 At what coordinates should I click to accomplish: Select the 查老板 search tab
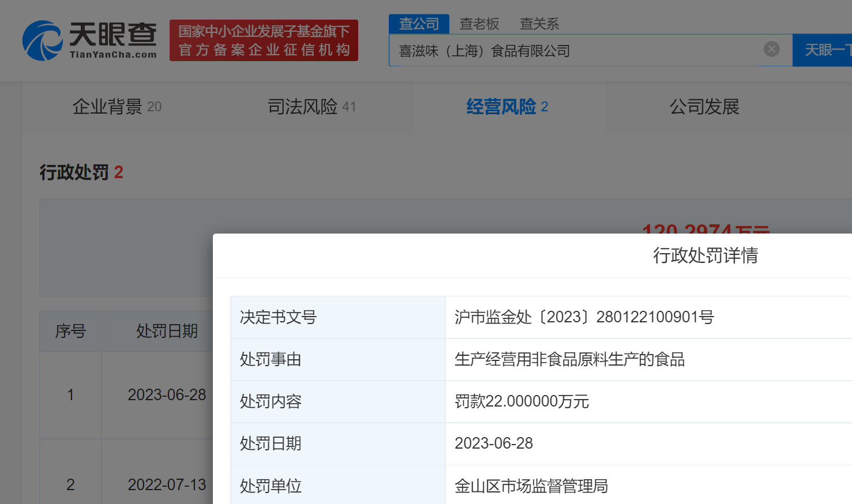479,24
